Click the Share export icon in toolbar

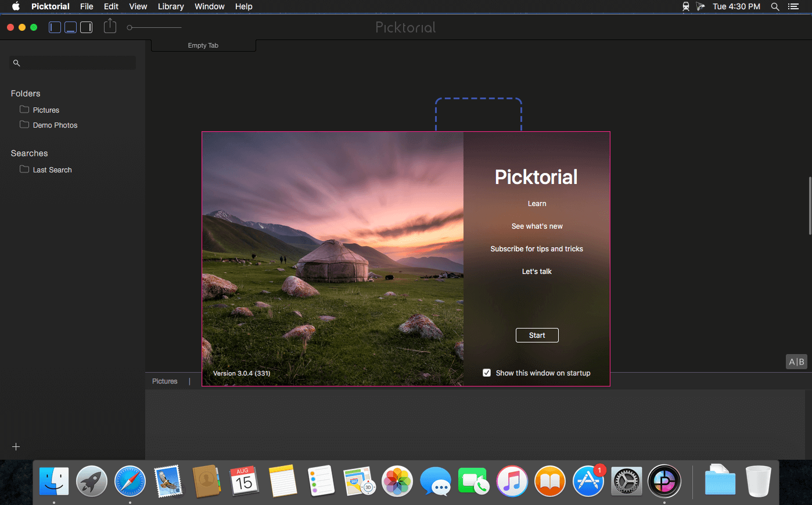[x=110, y=26]
